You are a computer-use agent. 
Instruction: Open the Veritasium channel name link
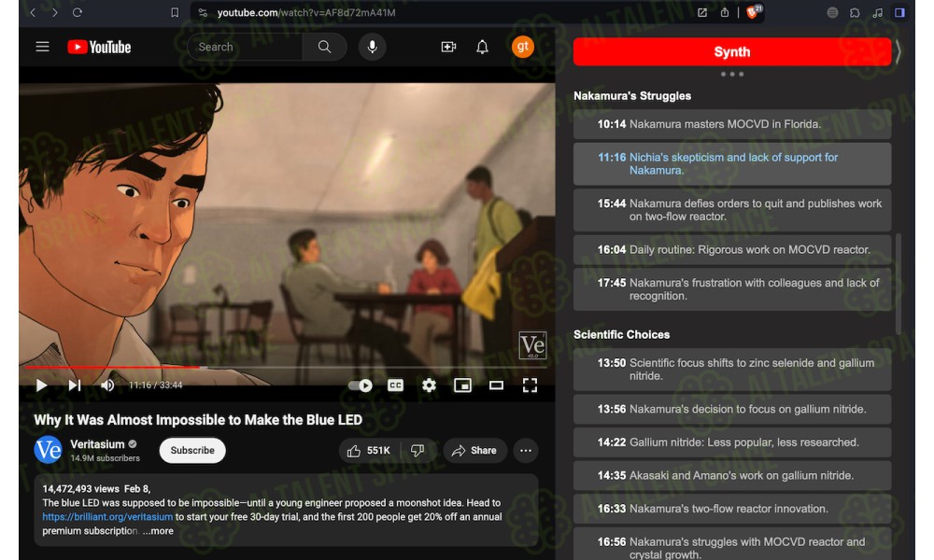coord(97,444)
